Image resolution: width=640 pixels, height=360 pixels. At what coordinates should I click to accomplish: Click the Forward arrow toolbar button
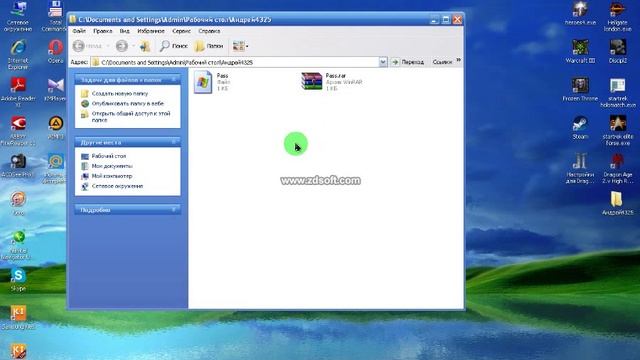tap(122, 46)
